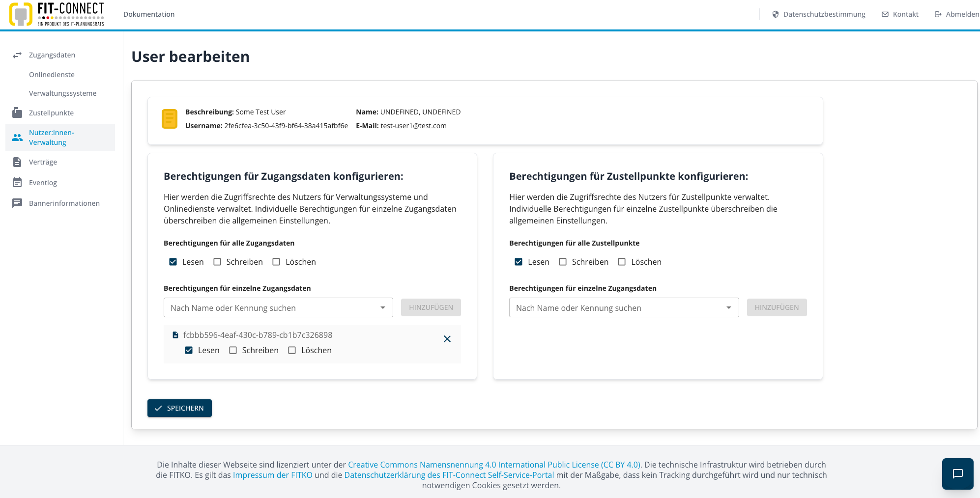Click the Zugangsdaten arrows icon in sidebar
Image resolution: width=980 pixels, height=498 pixels.
click(x=17, y=55)
